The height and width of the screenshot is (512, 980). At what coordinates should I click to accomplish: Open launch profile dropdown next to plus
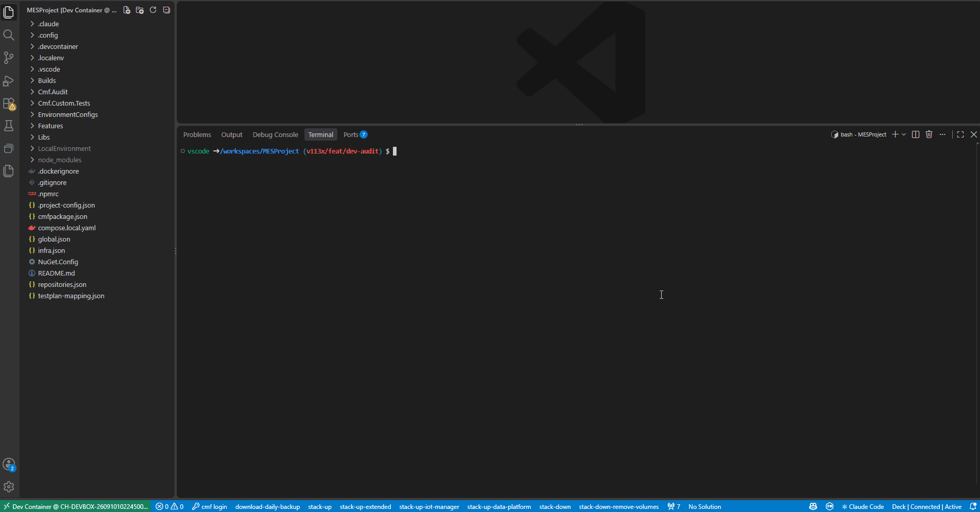tap(904, 134)
